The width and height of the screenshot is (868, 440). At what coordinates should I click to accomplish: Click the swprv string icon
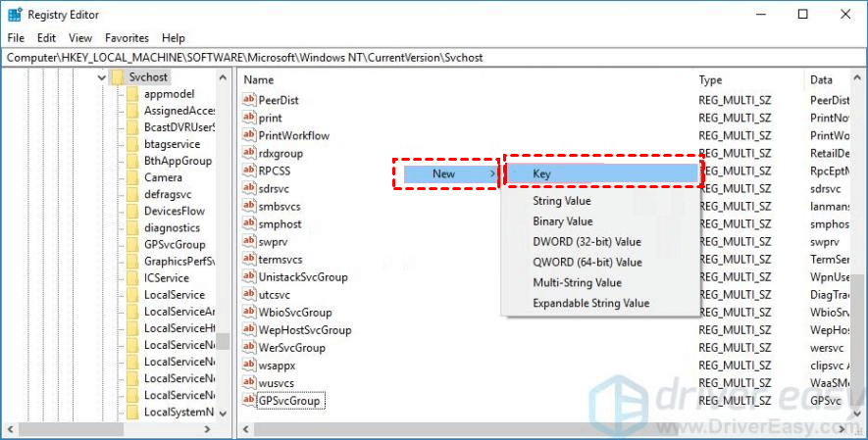point(249,241)
